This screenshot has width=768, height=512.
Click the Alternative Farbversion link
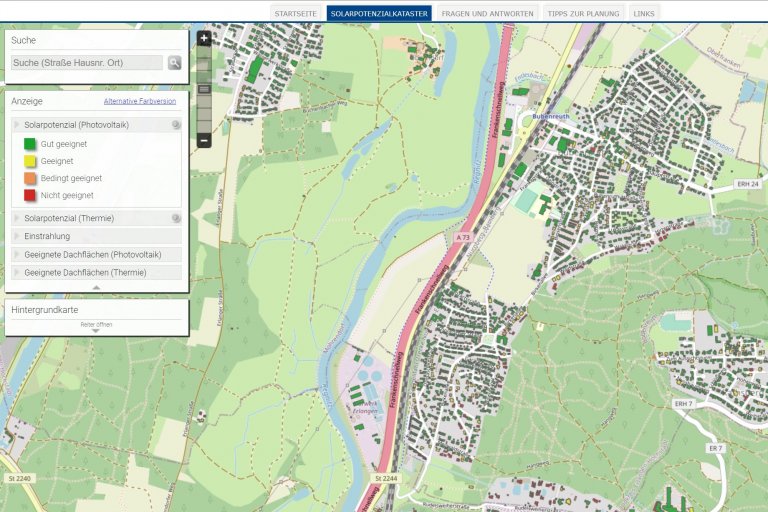pos(139,101)
